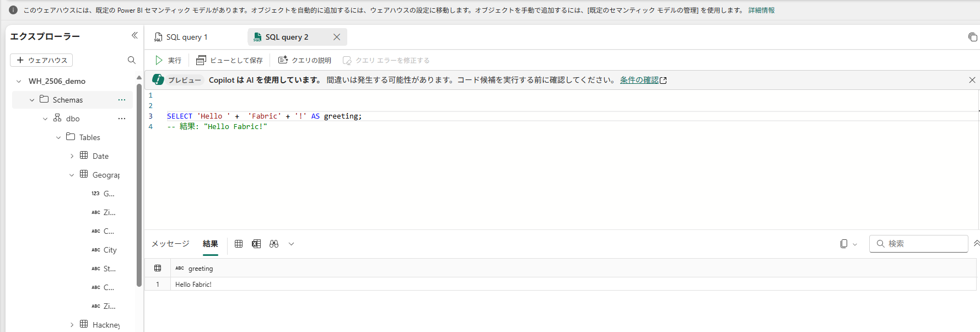Close the SQL query 2 tab

[337, 37]
